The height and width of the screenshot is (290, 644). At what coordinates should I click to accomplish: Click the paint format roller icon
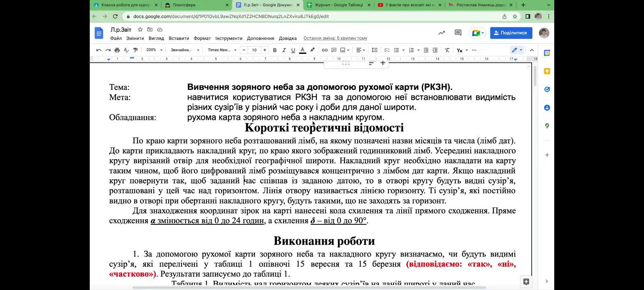[x=136, y=50]
